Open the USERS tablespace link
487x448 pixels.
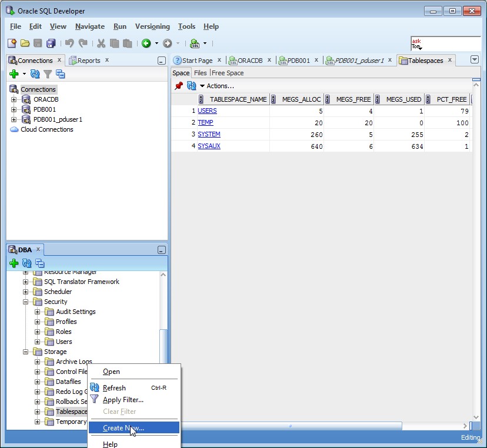pyautogui.click(x=207, y=111)
